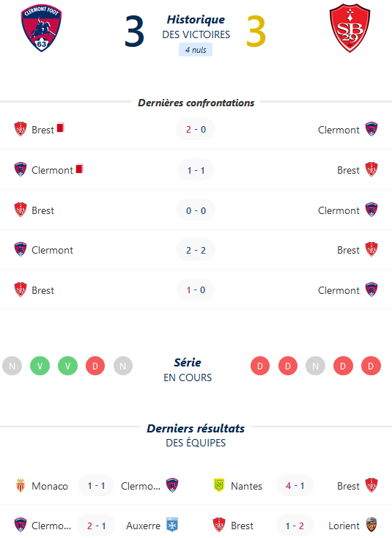The width and height of the screenshot is (392, 538).
Task: Click Clermont's red card icon in 1-1 match
Action: point(80,168)
